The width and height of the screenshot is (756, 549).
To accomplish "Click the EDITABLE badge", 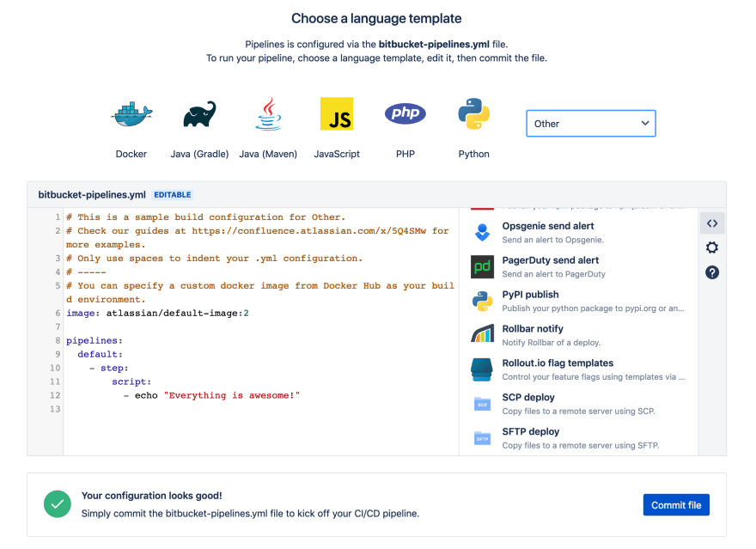I will tap(173, 195).
